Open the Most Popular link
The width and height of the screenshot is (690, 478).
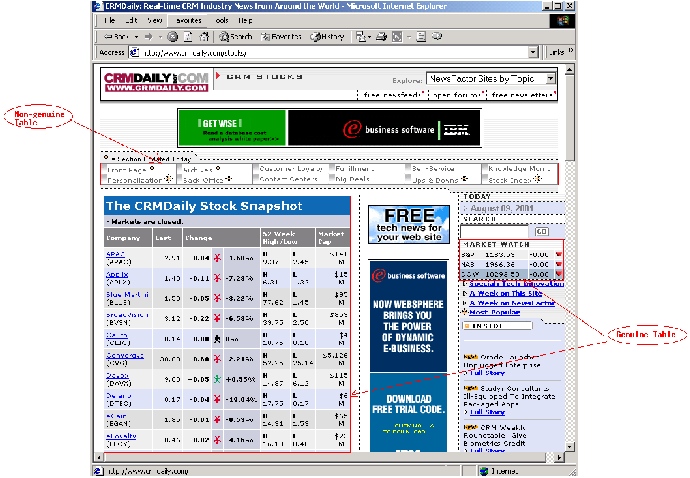click(x=495, y=313)
